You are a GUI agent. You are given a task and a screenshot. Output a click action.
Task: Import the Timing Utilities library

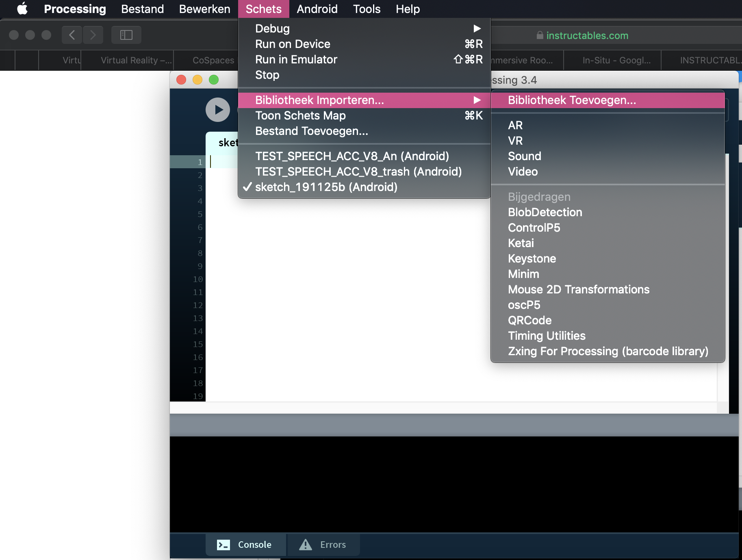click(x=608, y=336)
